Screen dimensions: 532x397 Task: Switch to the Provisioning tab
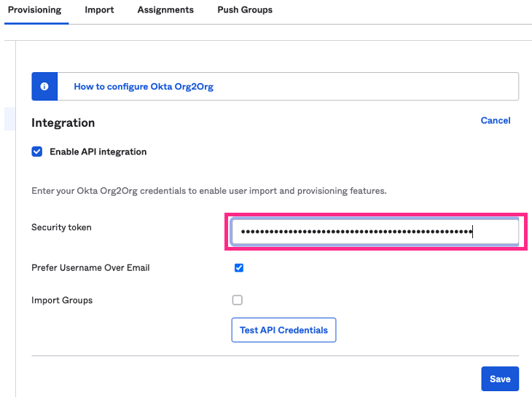point(34,10)
